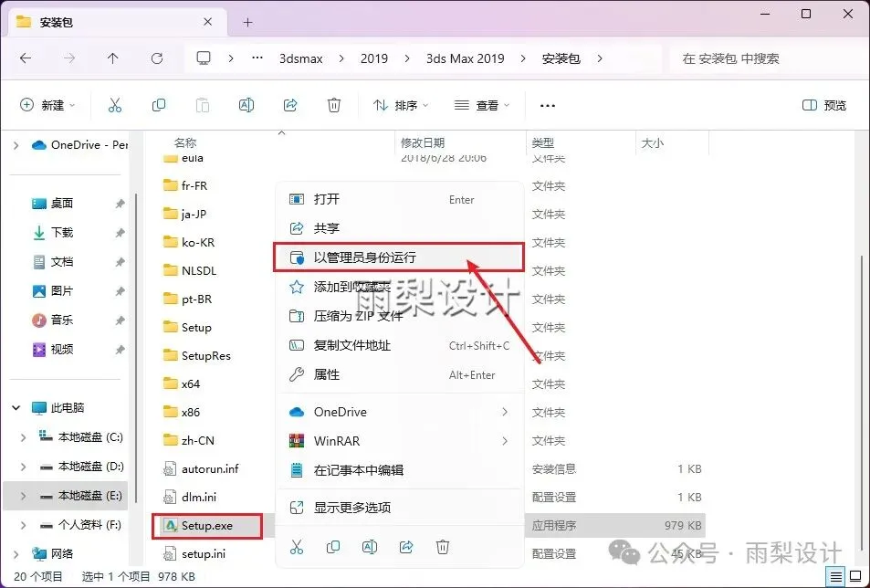Screen dimensions: 870x588
Task: Toggle the 预览 preview pane
Action: coord(824,105)
